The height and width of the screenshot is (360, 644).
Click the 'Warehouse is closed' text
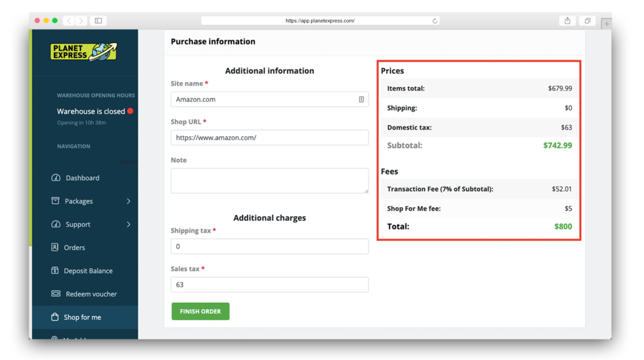[91, 111]
